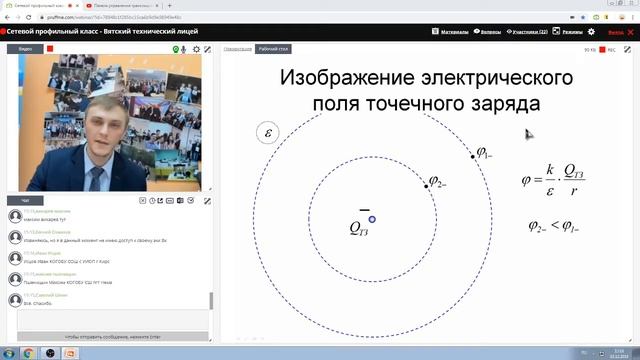Reload the page in Chrome
The width and height of the screenshot is (640, 360).
(29, 17)
